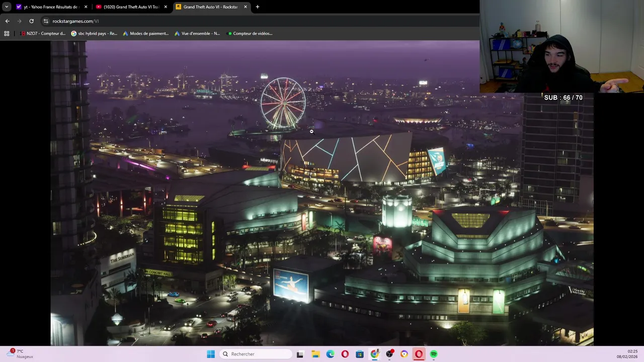Open Spotify from taskbar
644x362 pixels.
[x=434, y=354]
